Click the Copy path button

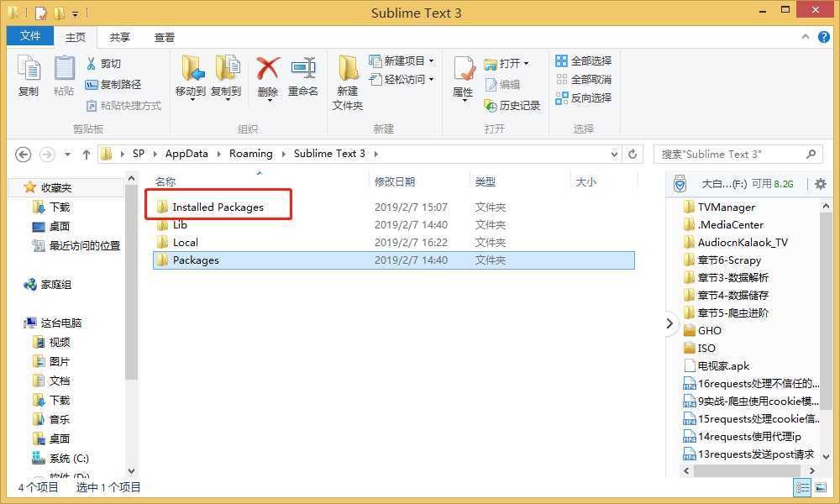(113, 85)
